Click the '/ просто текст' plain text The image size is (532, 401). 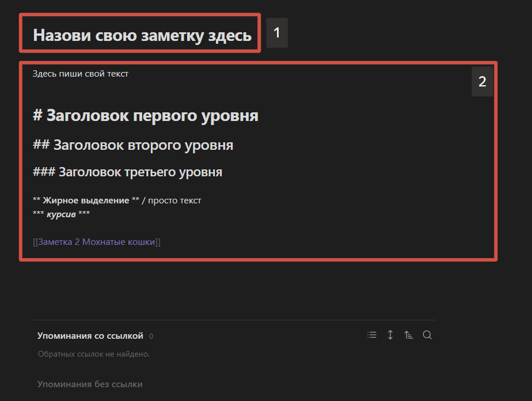click(x=172, y=200)
